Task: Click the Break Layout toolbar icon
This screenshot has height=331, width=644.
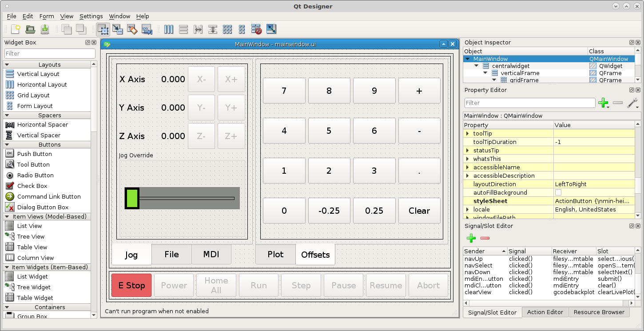Action: 256,29
